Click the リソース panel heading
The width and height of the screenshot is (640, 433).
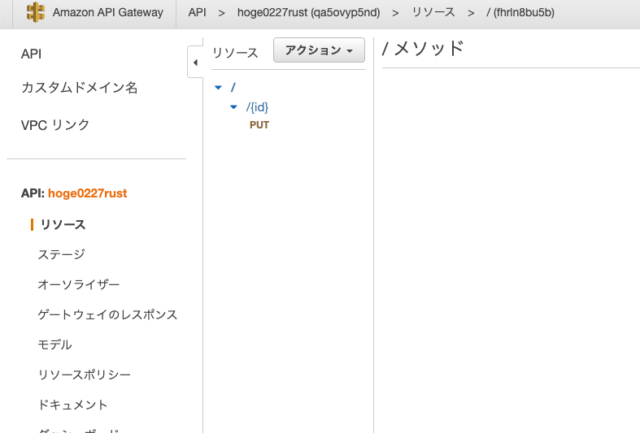235,53
